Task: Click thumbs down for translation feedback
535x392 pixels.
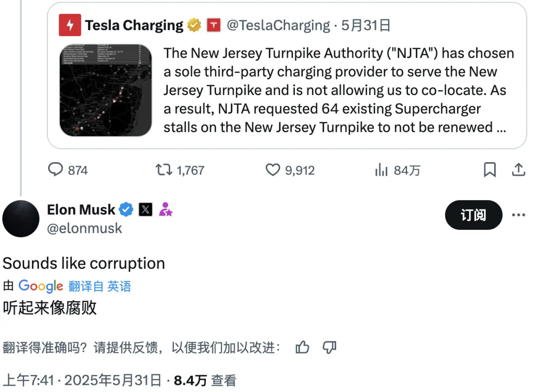Action: pos(330,347)
